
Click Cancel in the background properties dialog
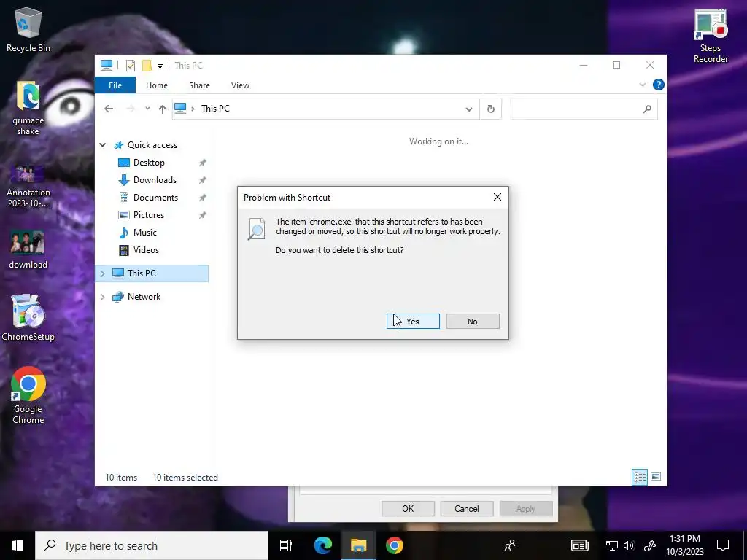(x=466, y=508)
